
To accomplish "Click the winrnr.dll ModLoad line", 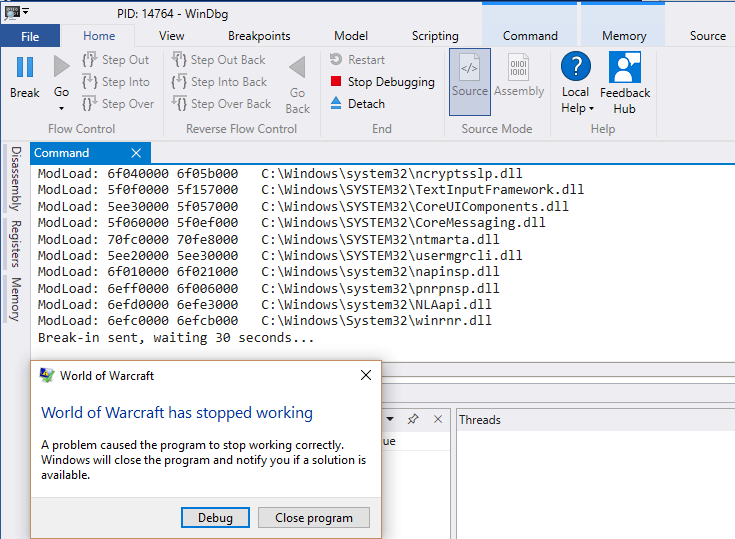I will pyautogui.click(x=265, y=321).
